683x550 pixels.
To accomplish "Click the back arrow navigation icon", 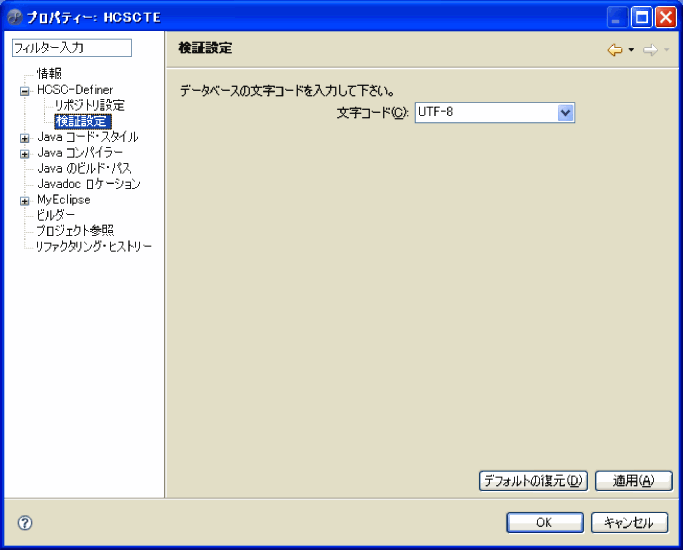I will 615,50.
